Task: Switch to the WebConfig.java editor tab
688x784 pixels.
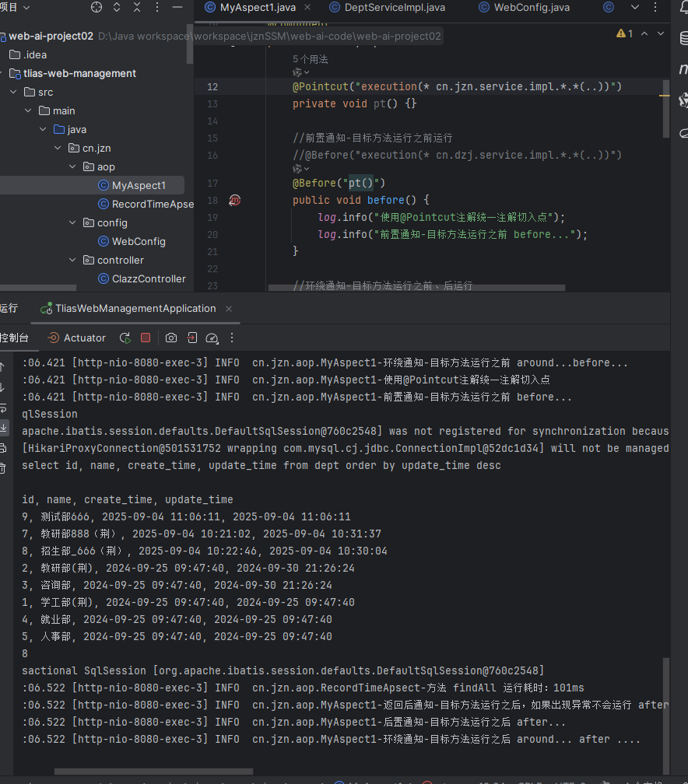Action: click(x=525, y=8)
